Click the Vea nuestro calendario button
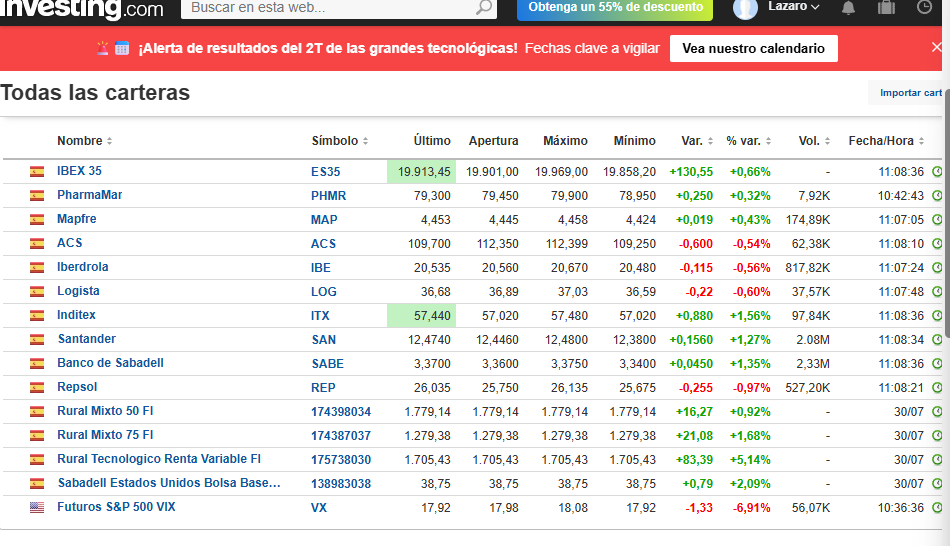 tap(754, 48)
